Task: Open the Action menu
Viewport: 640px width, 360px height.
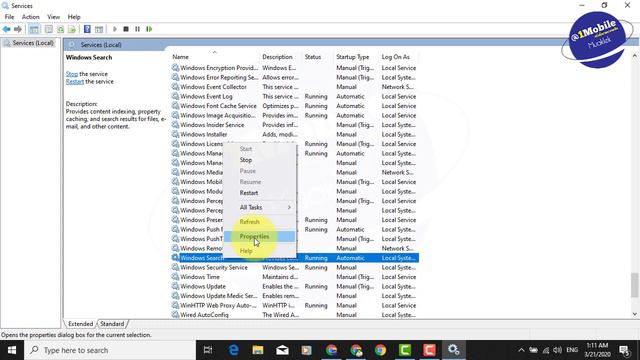Action: 31,17
